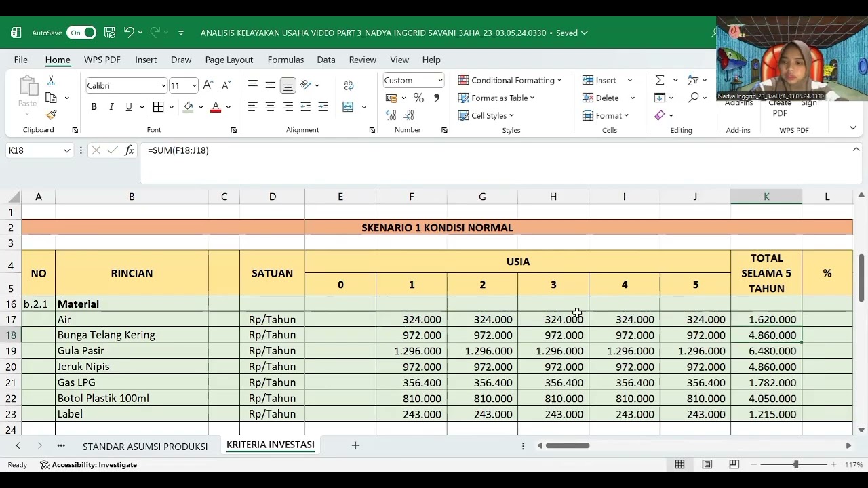Click the Orientation text rotation icon
The image size is (868, 488).
306,85
